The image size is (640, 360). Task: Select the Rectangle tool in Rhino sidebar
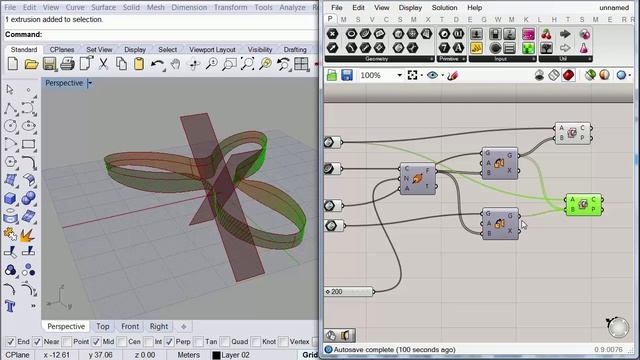pos(29,144)
